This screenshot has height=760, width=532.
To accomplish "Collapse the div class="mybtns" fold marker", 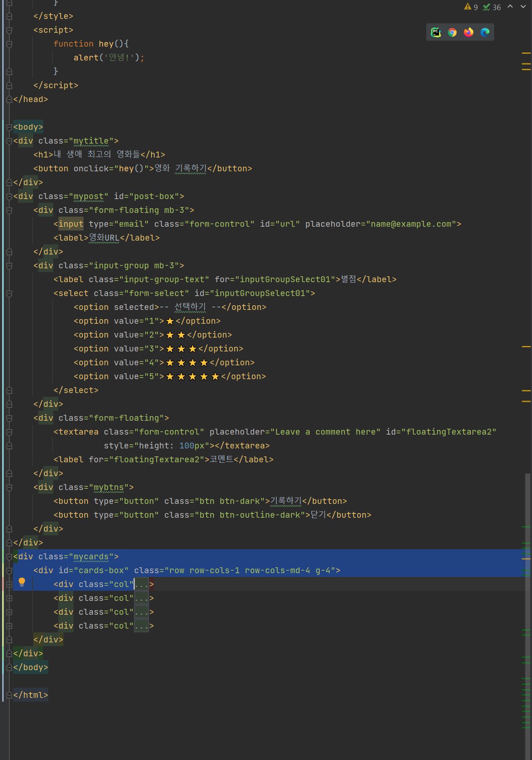I will 9,487.
